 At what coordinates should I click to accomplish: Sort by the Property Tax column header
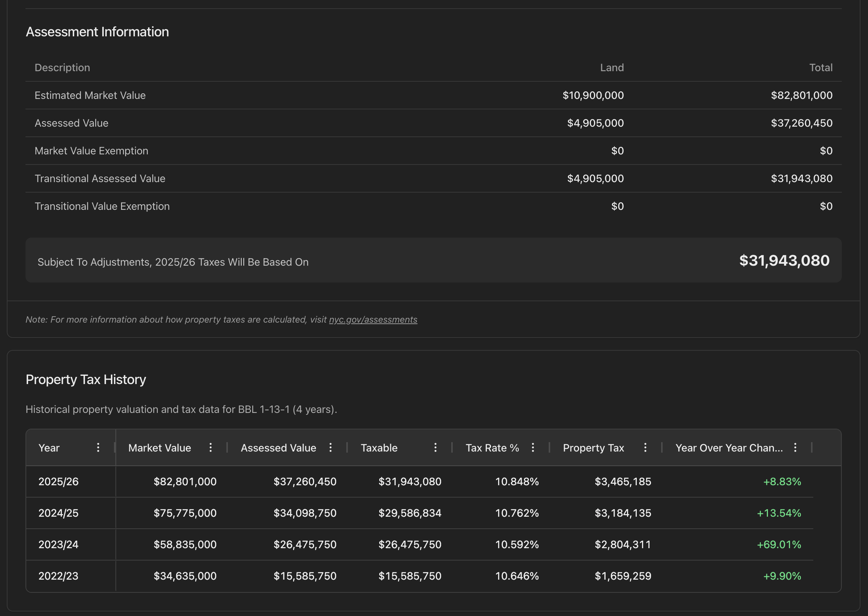pyautogui.click(x=593, y=448)
